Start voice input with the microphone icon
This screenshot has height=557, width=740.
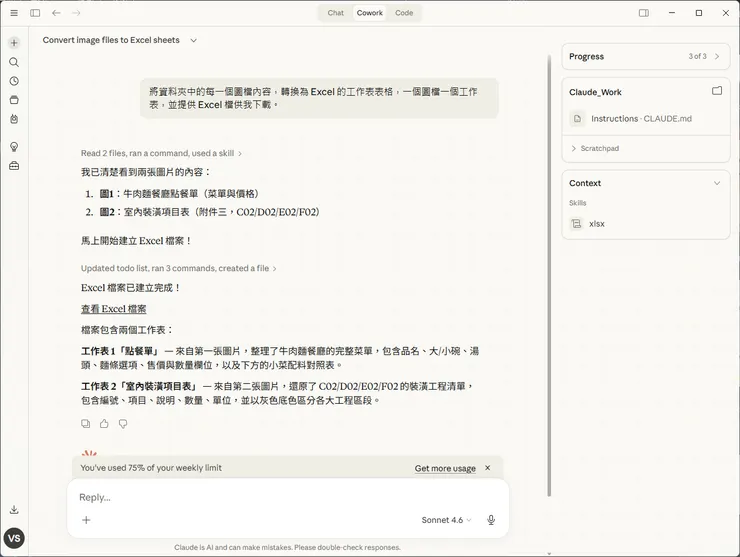pos(491,520)
